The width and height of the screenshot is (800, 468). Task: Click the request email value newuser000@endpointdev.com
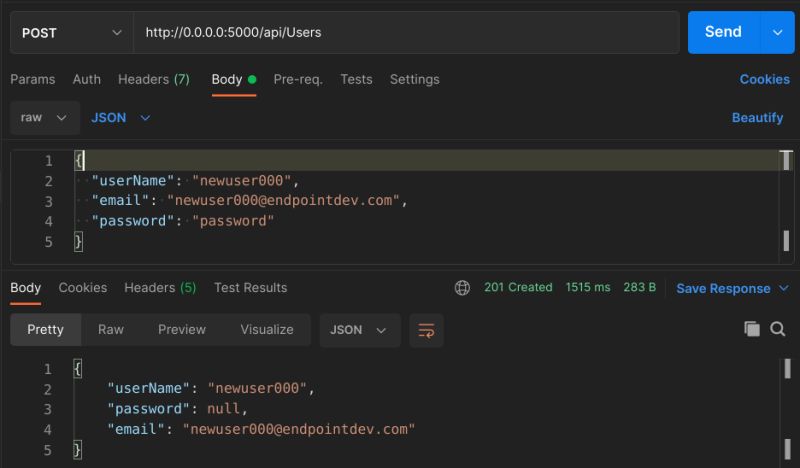[283, 201]
